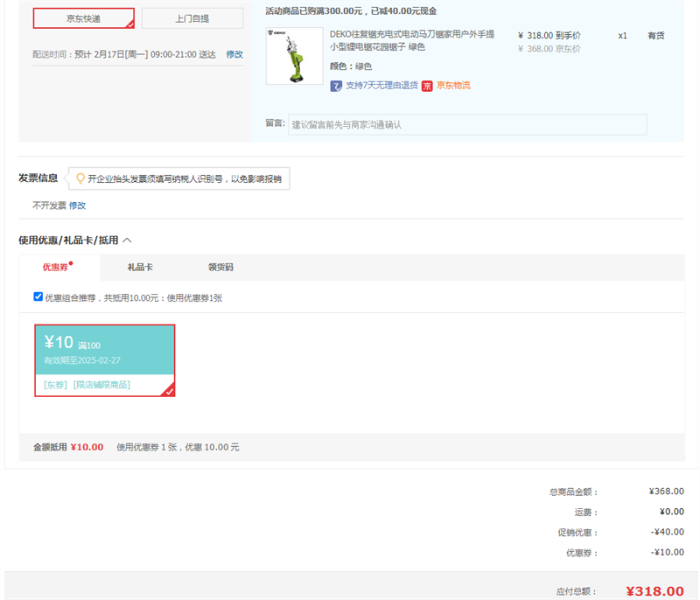
Task: Click the red checkmark corner on coupon
Action: (169, 390)
